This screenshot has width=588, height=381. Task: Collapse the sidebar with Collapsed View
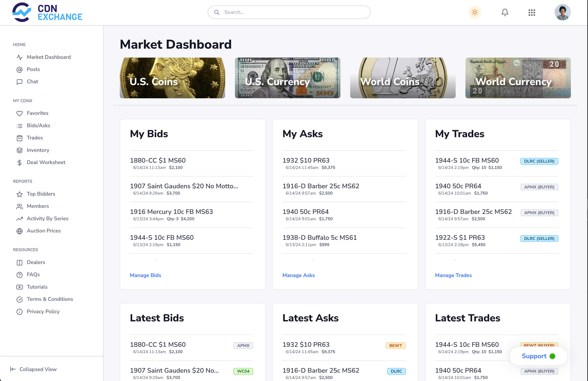33,369
